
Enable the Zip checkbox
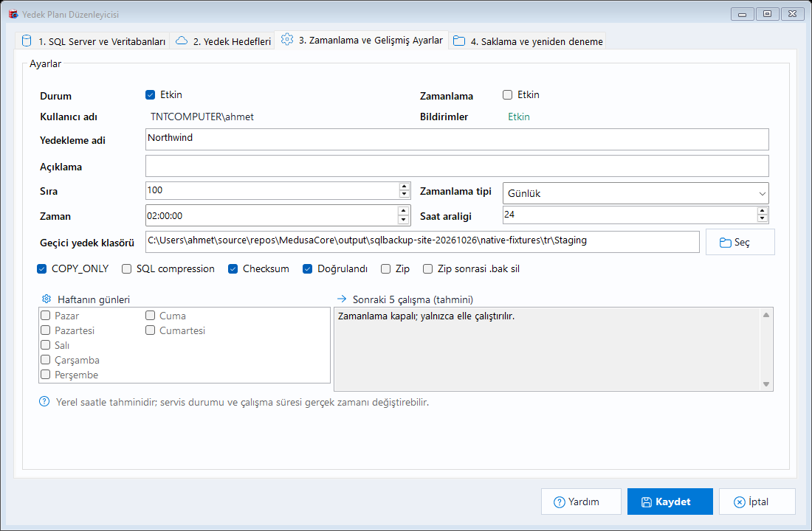pos(385,268)
